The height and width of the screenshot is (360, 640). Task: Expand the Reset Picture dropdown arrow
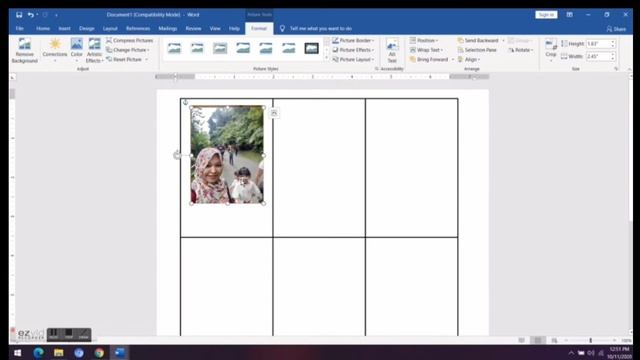tap(147, 60)
